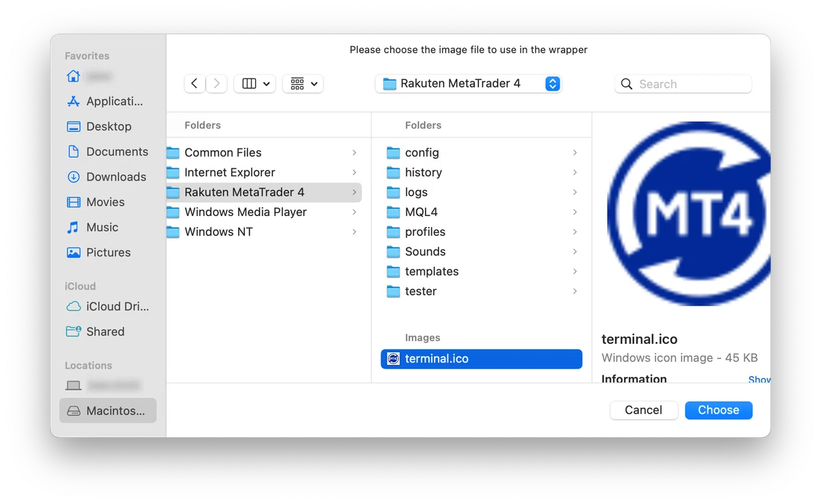Confirm with the Choose button
The image size is (821, 504).
(718, 410)
